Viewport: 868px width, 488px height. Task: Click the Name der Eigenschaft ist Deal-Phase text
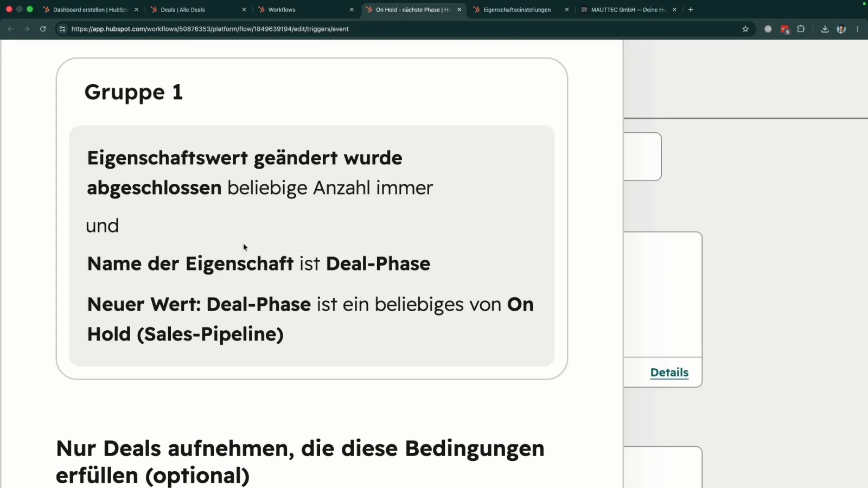[x=259, y=264]
